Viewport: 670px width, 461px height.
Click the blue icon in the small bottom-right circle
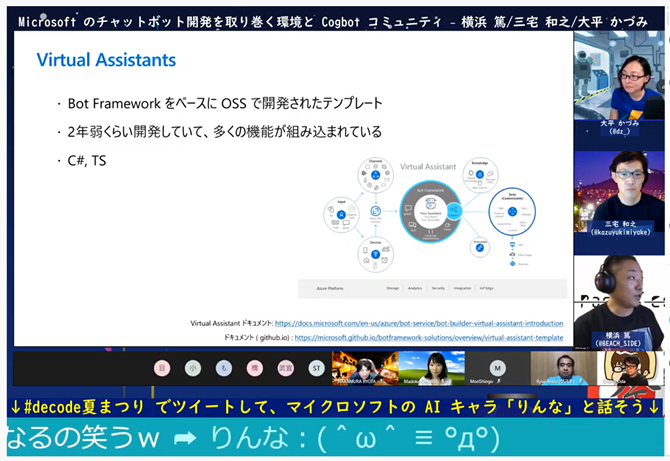(x=480, y=248)
